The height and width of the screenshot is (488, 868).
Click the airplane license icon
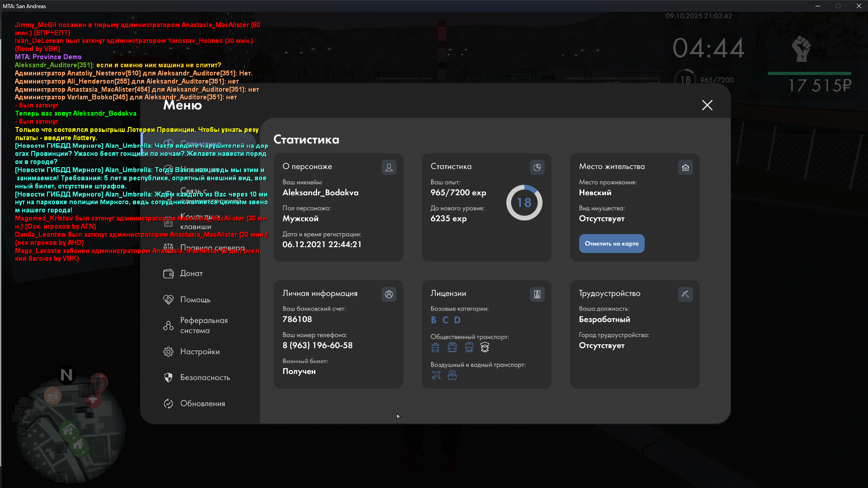[x=436, y=375]
